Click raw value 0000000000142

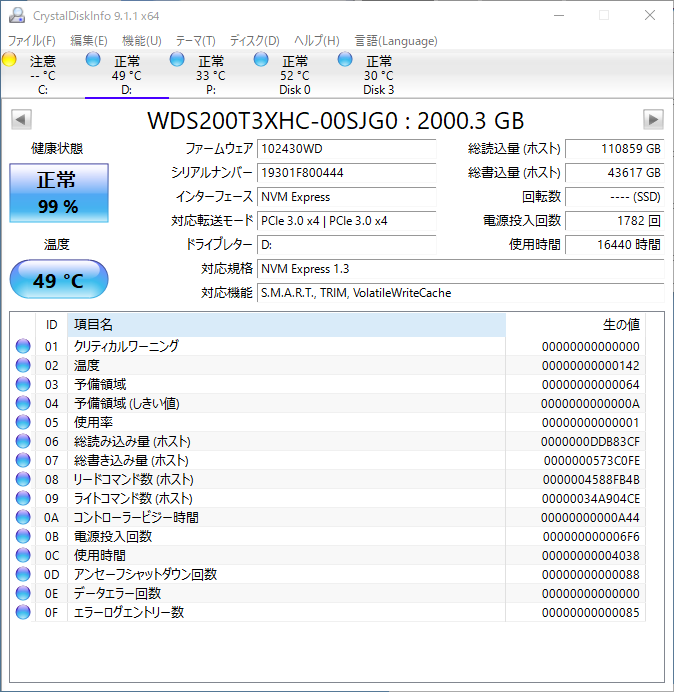591,365
